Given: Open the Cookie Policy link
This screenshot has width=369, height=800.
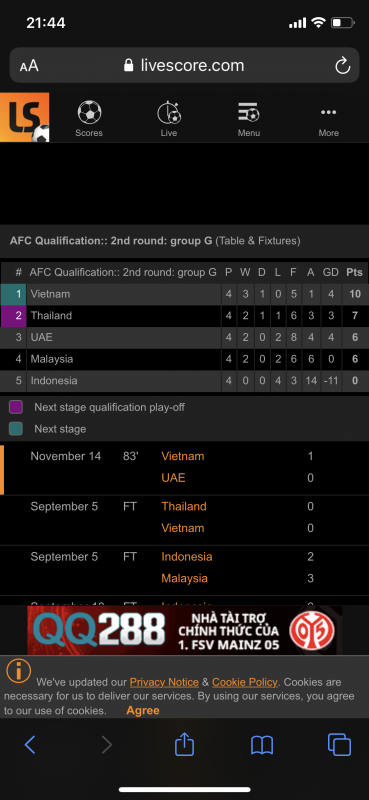Looking at the screenshot, I should point(244,682).
